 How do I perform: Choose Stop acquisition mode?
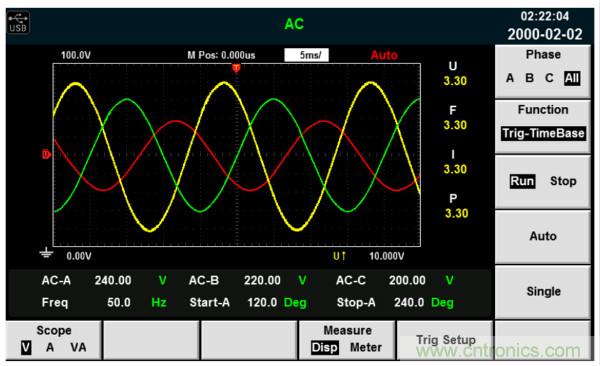pyautogui.click(x=563, y=181)
